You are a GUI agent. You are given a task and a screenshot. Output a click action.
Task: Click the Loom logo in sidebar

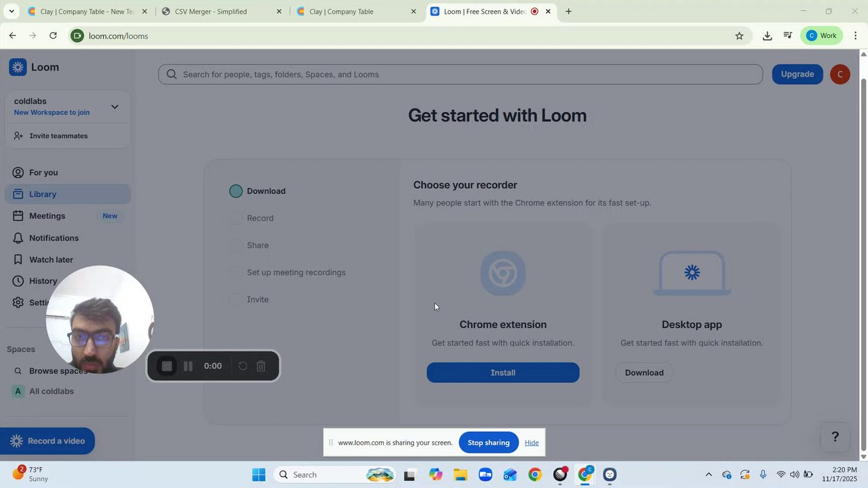coord(34,67)
